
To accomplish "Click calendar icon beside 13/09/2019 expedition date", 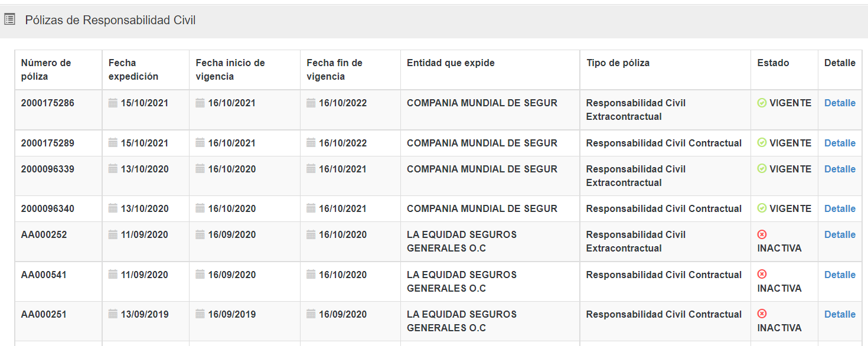I will click(x=113, y=314).
